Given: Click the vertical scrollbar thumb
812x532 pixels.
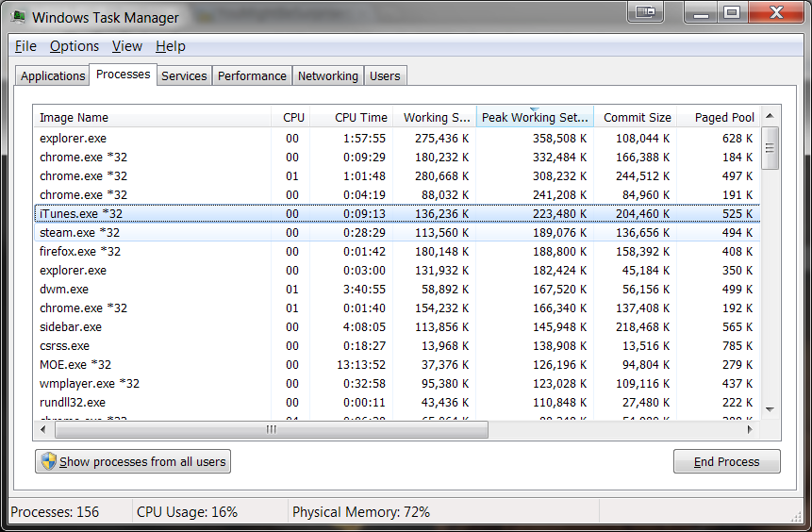Looking at the screenshot, I should tap(771, 148).
